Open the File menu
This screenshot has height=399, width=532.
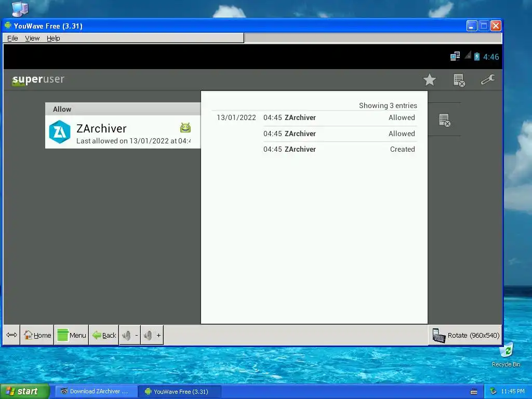point(12,38)
